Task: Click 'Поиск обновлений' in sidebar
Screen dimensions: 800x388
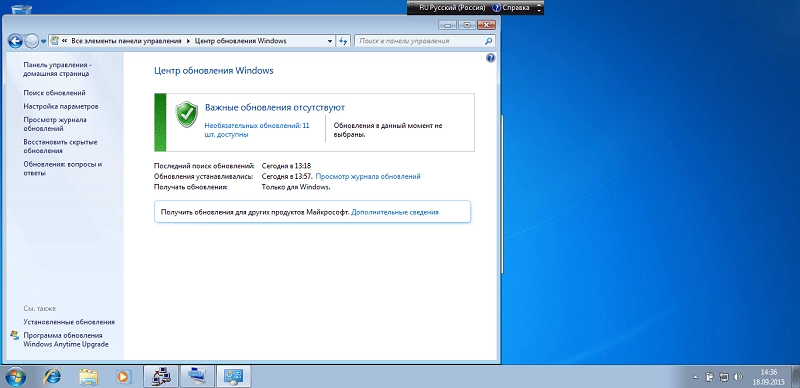Action: pos(55,93)
